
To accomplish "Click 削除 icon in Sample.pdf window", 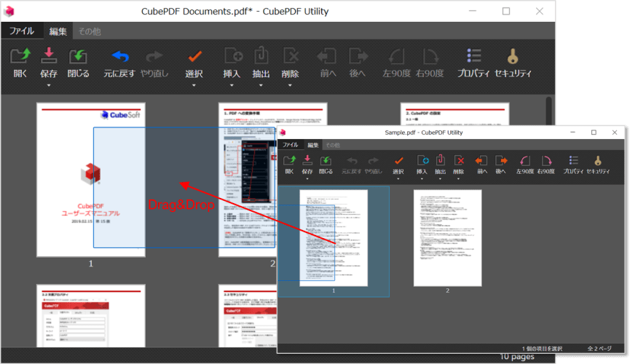I will (459, 160).
